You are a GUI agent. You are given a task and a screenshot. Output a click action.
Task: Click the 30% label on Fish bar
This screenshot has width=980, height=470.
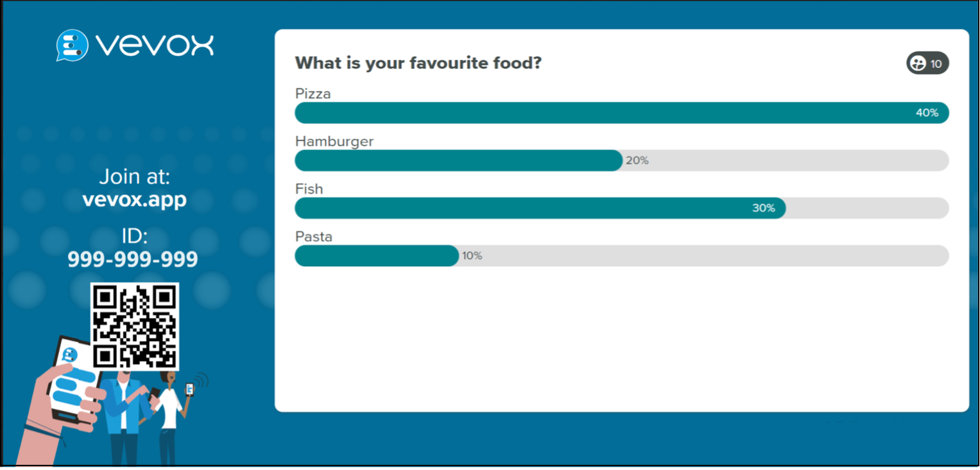(x=764, y=208)
